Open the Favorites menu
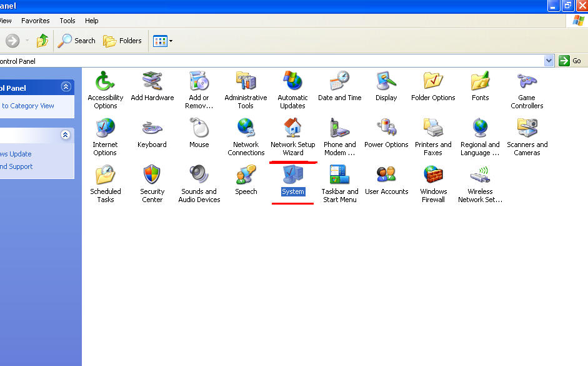This screenshot has height=366, width=588. [35, 21]
